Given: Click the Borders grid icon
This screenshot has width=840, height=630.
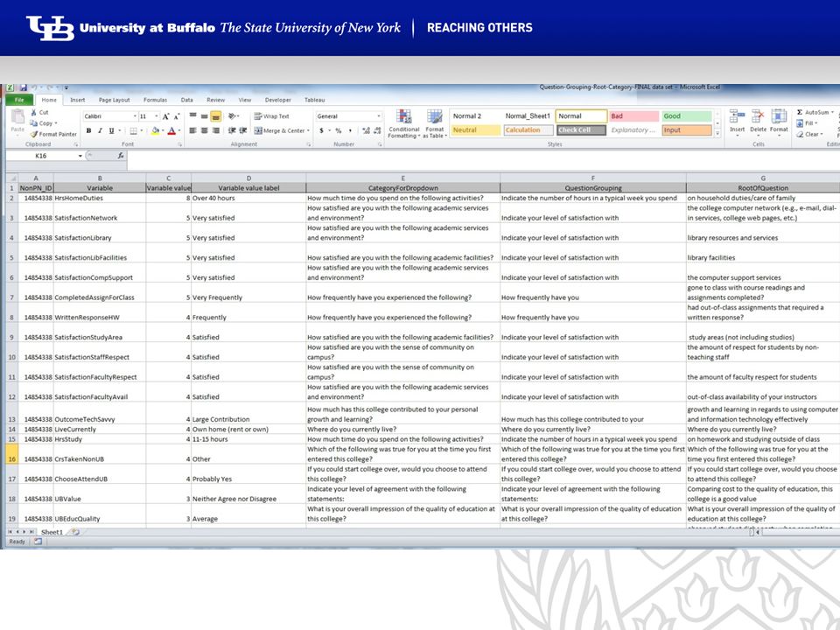Looking at the screenshot, I should (133, 130).
